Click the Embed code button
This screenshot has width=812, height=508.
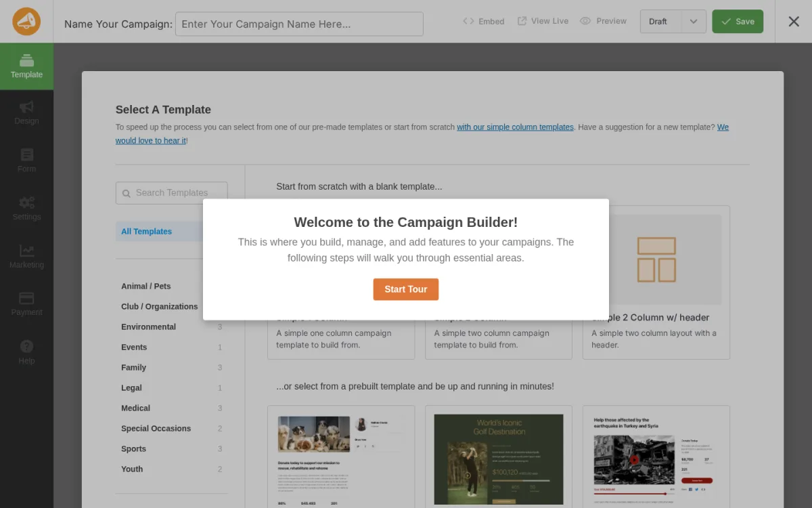[x=484, y=22]
